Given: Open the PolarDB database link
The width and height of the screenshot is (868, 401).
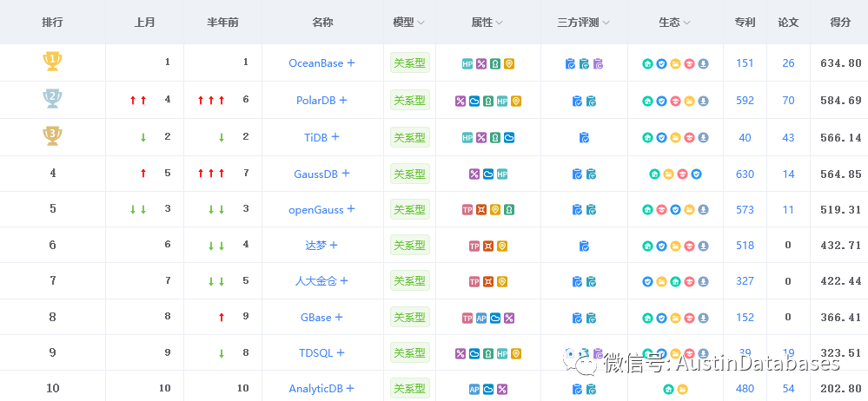Looking at the screenshot, I should (316, 100).
